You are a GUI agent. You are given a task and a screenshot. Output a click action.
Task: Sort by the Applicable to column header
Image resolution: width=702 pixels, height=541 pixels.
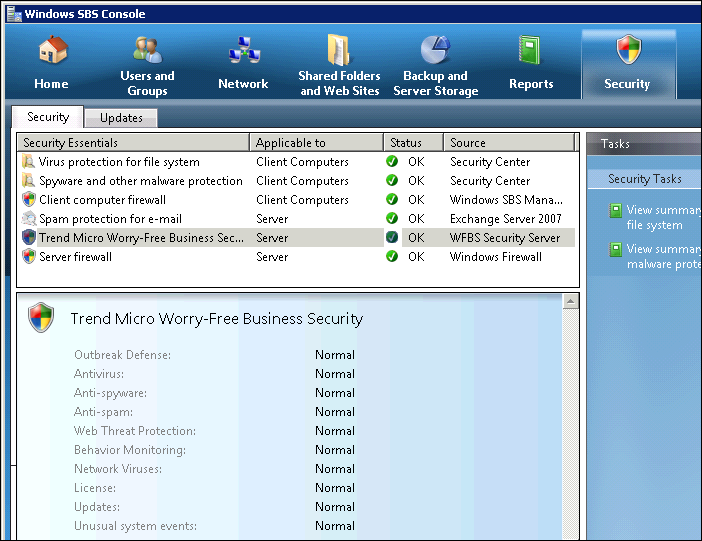pyautogui.click(x=316, y=142)
